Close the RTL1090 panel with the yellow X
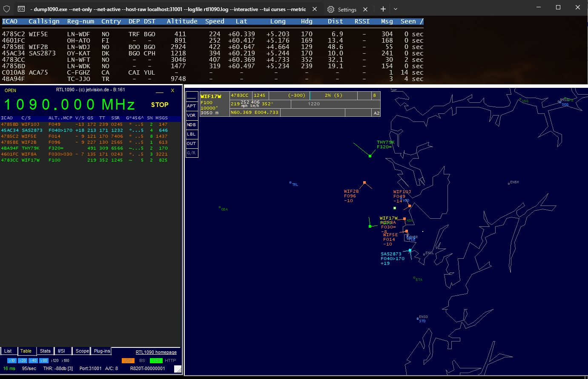This screenshot has height=379, width=588. pyautogui.click(x=172, y=90)
